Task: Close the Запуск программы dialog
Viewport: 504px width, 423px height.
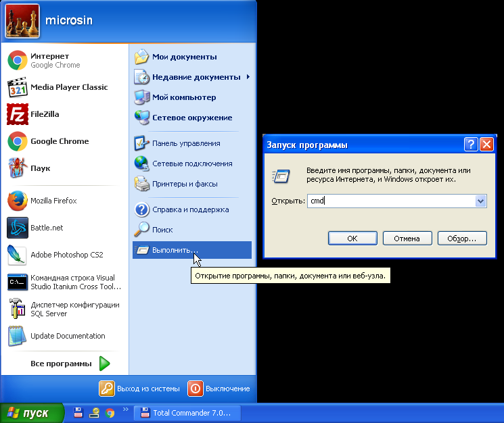Action: (486, 145)
